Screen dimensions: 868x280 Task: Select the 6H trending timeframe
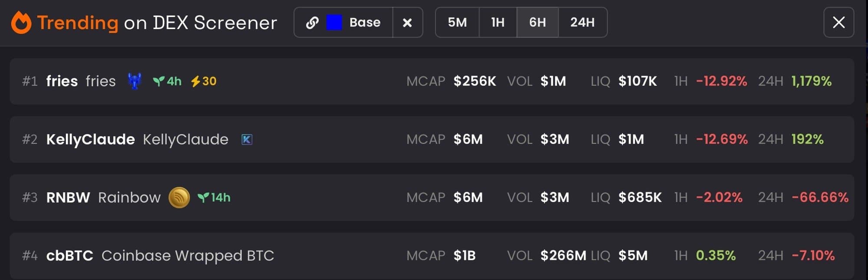point(537,23)
